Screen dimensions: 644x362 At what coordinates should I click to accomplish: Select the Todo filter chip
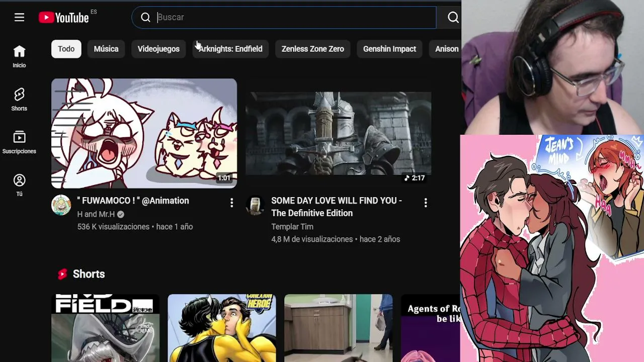[x=66, y=49]
